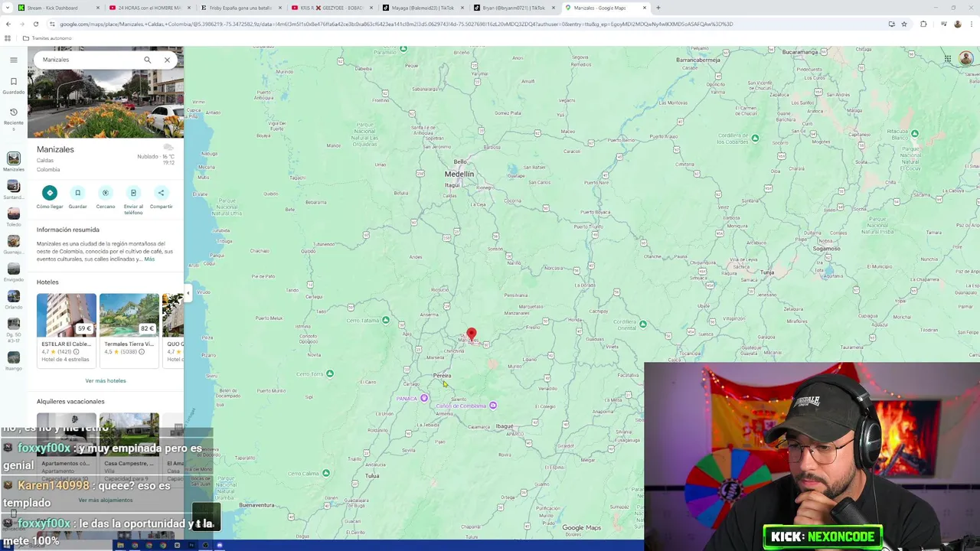Click the Cerro Tatamá park marker

pyautogui.click(x=385, y=320)
